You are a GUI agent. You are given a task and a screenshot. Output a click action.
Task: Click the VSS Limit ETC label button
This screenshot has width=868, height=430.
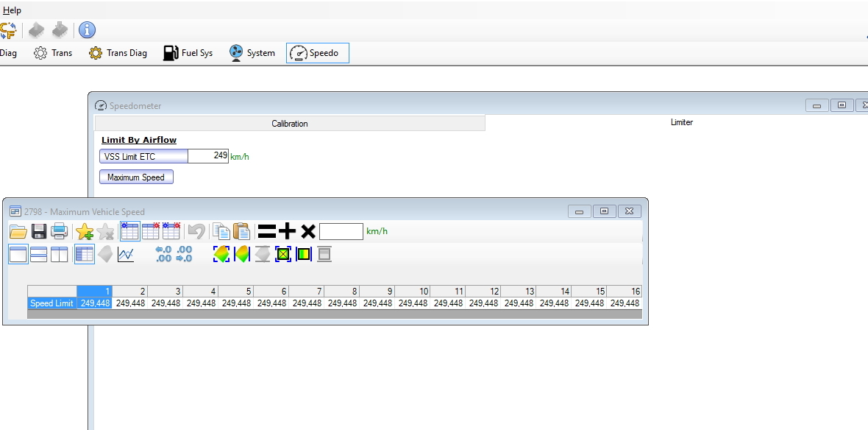[x=144, y=156]
